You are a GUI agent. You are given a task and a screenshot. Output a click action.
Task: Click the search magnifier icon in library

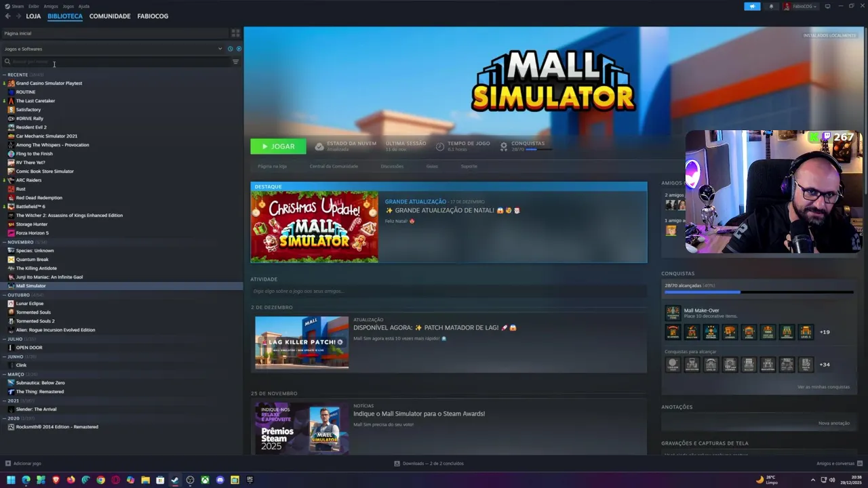[x=7, y=62]
